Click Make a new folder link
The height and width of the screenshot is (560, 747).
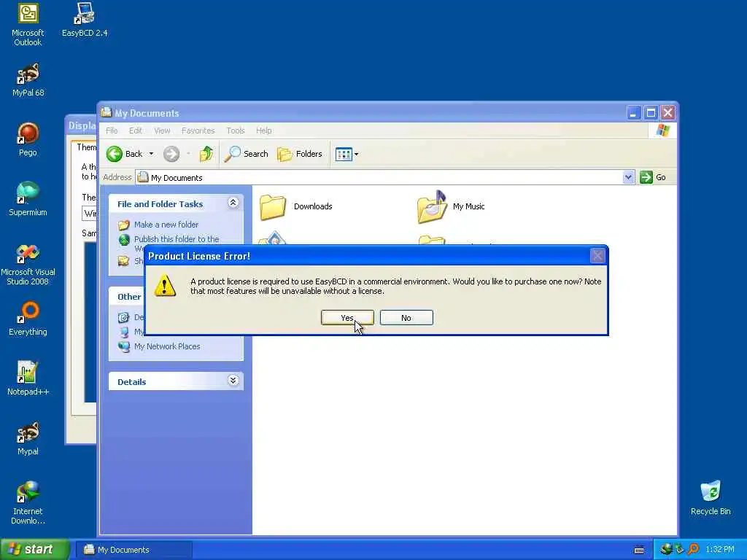pyautogui.click(x=166, y=225)
